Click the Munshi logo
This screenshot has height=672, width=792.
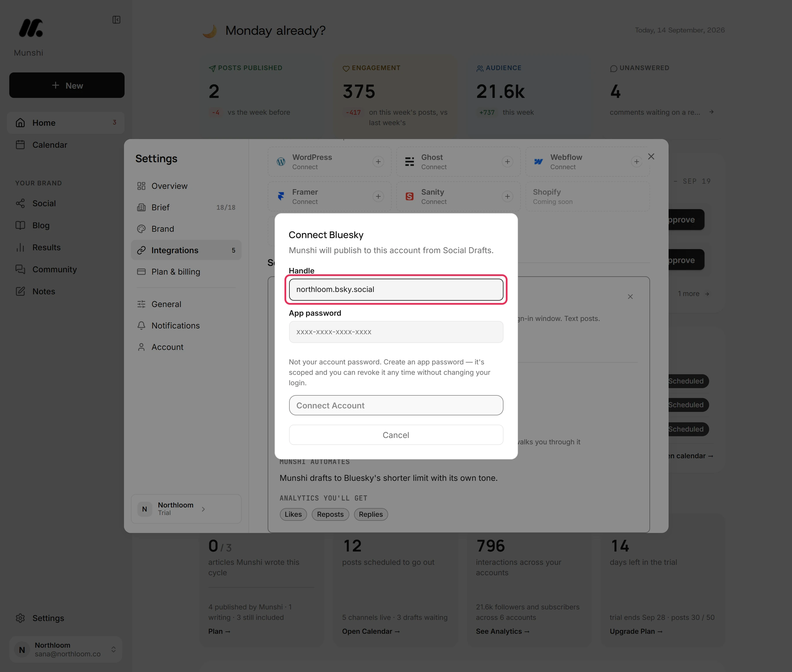point(31,28)
